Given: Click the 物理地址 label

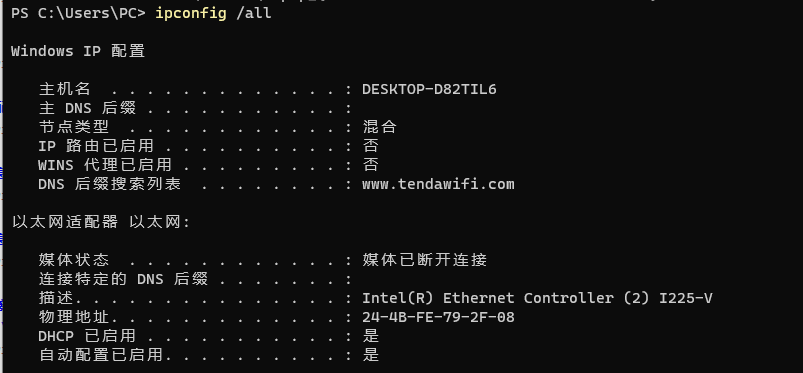Looking at the screenshot, I should pyautogui.click(x=74, y=317).
